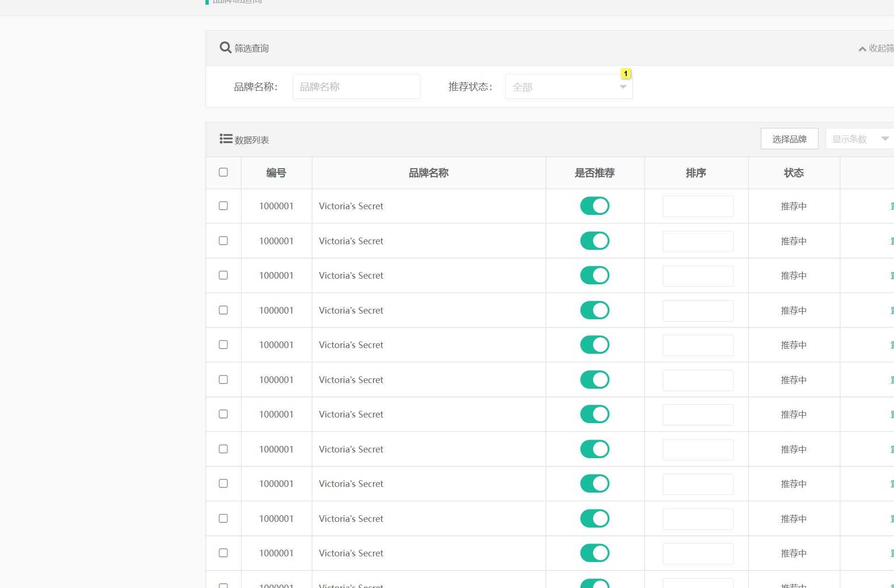Disable the recommend toggle on the first row
The height and width of the screenshot is (588, 894).
pos(595,206)
